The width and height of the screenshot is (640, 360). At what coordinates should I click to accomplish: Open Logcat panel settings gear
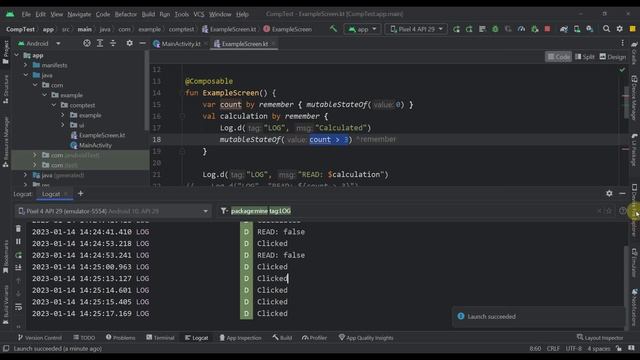[609, 193]
